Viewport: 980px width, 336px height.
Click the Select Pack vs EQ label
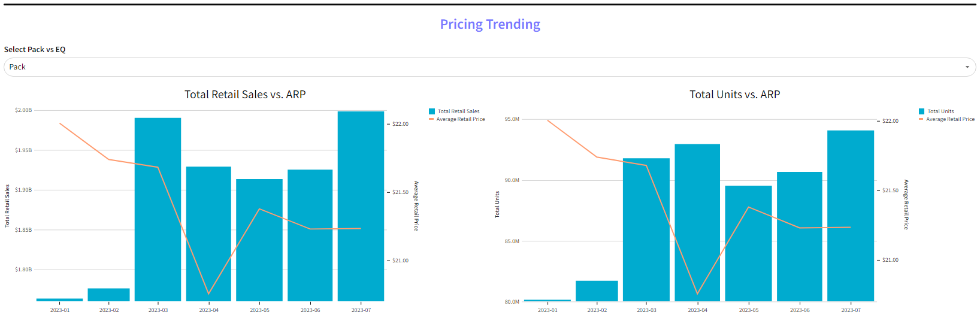click(x=35, y=50)
